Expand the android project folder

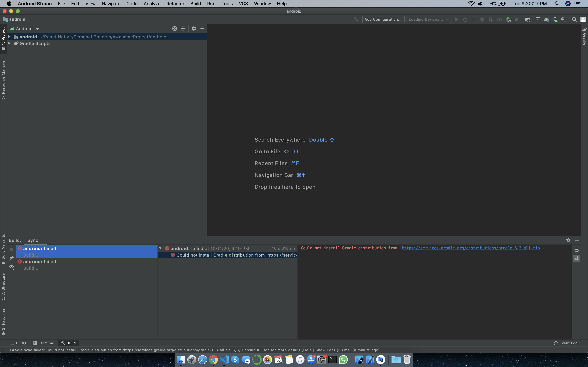tap(9, 37)
